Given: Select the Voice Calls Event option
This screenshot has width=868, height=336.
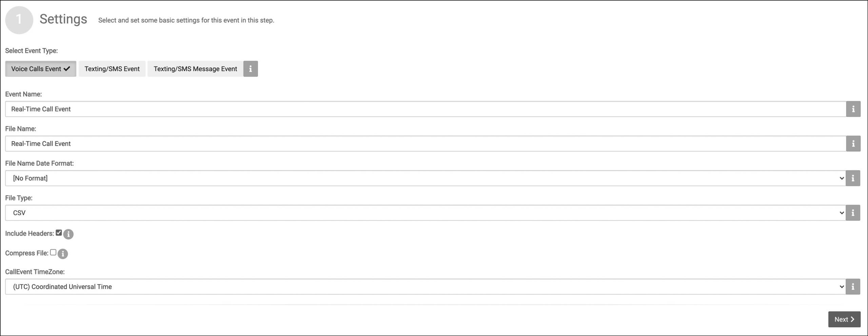Looking at the screenshot, I should 41,69.
